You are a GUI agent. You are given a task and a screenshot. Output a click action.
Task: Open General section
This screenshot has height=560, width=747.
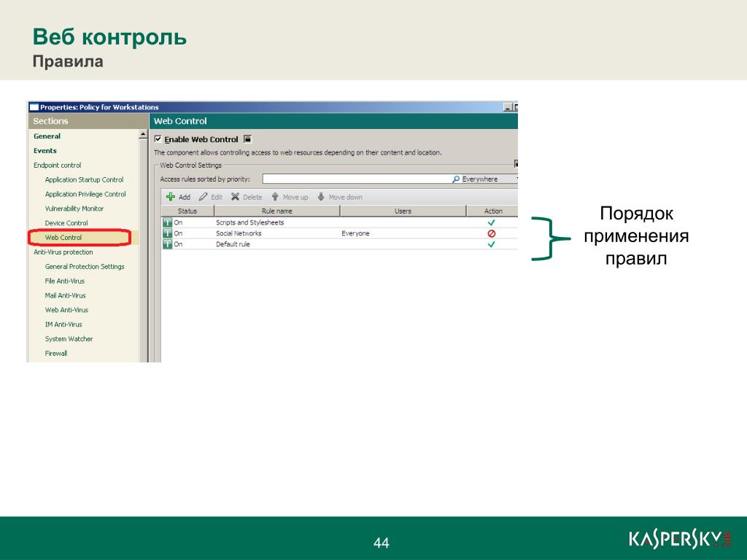click(x=47, y=136)
